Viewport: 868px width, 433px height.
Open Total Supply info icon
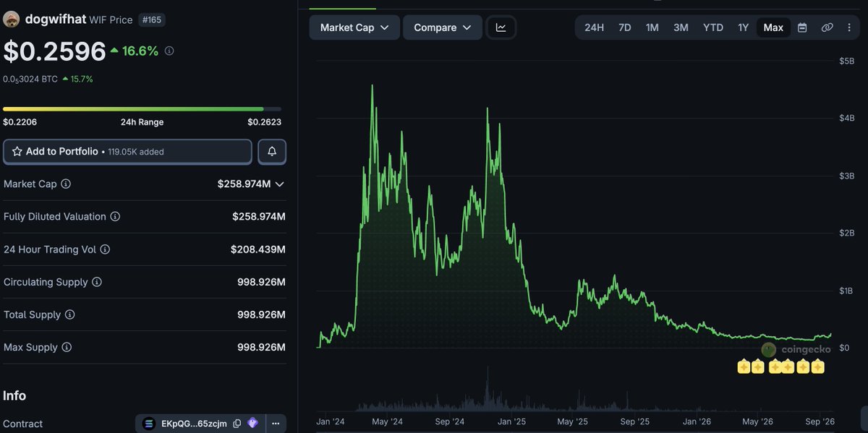69,315
